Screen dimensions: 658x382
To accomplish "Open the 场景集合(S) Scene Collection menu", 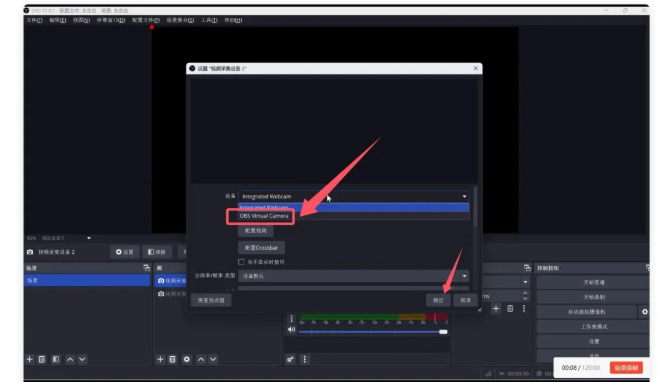I will point(180,20).
